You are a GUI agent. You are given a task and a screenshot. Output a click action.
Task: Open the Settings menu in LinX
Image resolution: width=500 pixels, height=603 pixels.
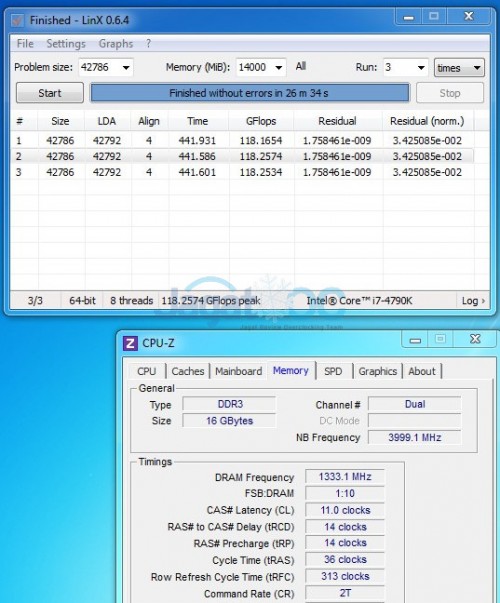66,43
